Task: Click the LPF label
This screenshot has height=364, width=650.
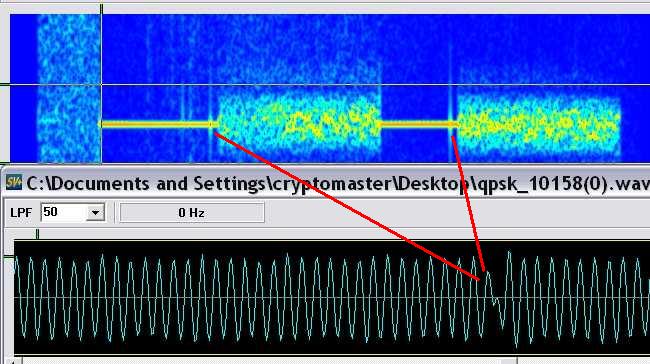Action: pyautogui.click(x=21, y=213)
